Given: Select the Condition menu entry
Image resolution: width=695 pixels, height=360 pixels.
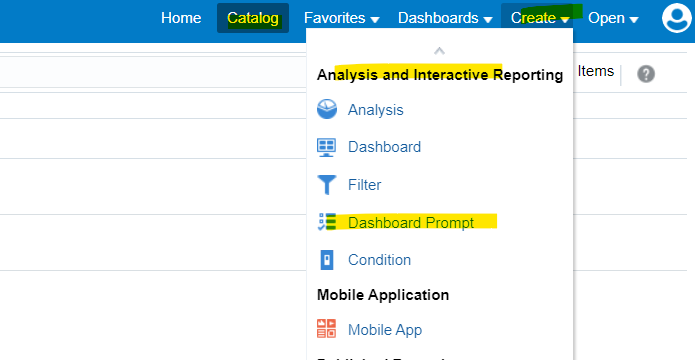Looking at the screenshot, I should (x=379, y=260).
